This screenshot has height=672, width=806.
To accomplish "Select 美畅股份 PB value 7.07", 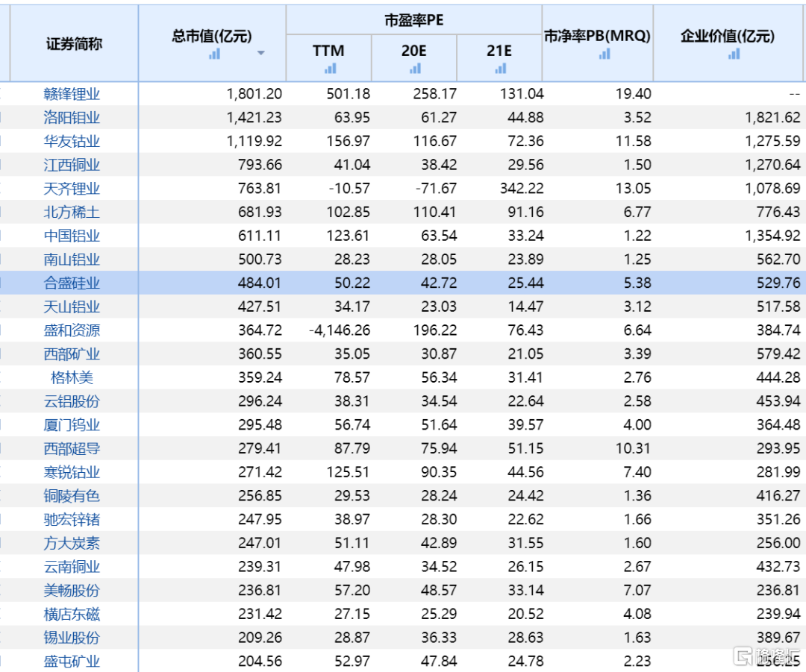I will [637, 590].
